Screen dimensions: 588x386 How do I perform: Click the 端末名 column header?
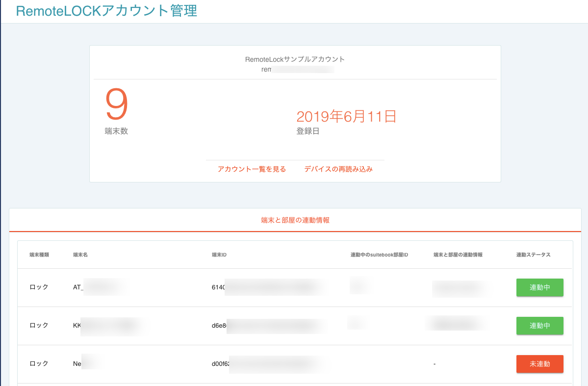click(x=80, y=255)
